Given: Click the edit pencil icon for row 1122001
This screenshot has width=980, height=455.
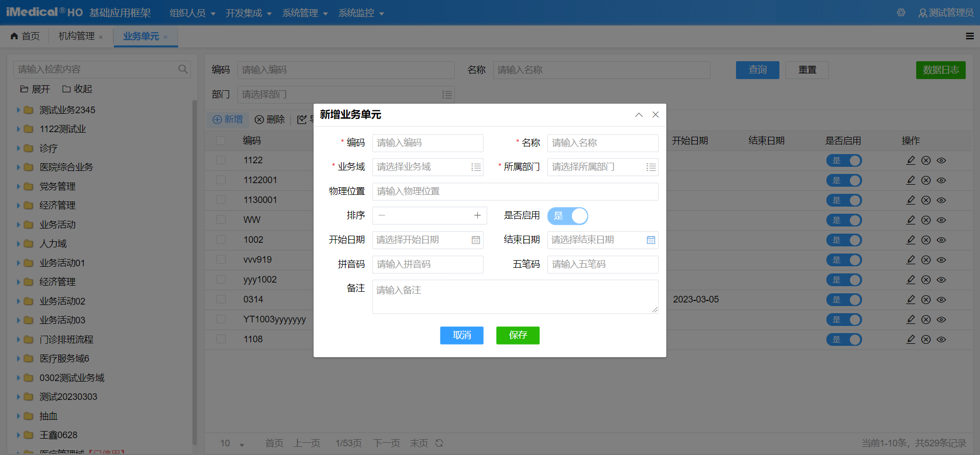Looking at the screenshot, I should tap(911, 181).
